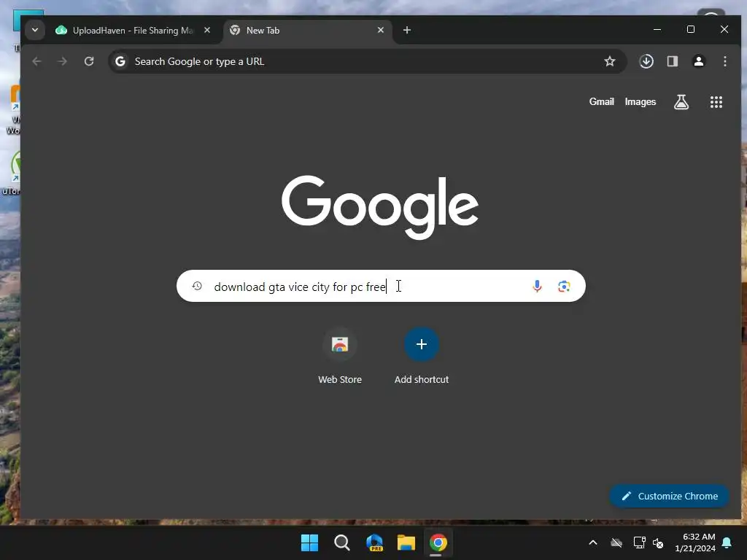Image resolution: width=747 pixels, height=560 pixels.
Task: Toggle the Chrome side panel
Action: pos(673,61)
